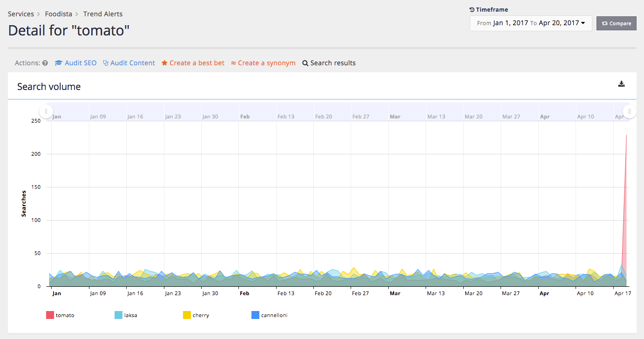
Task: Click the caret after Apr 20, 2017
Action: click(583, 23)
